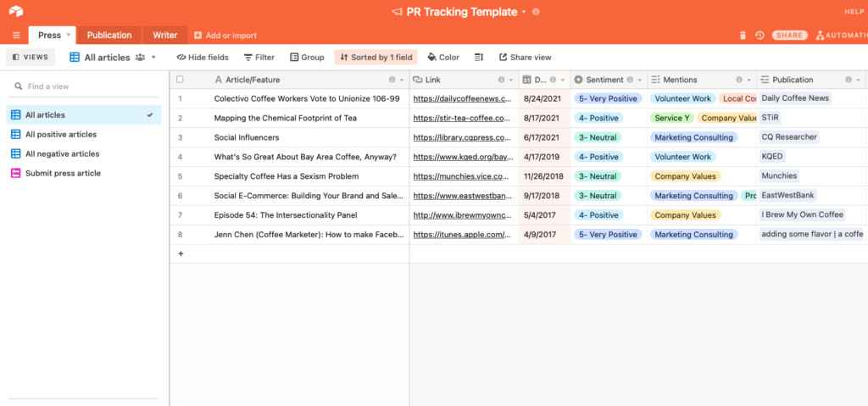
Task: Click info icon in Date column header
Action: [x=553, y=80]
